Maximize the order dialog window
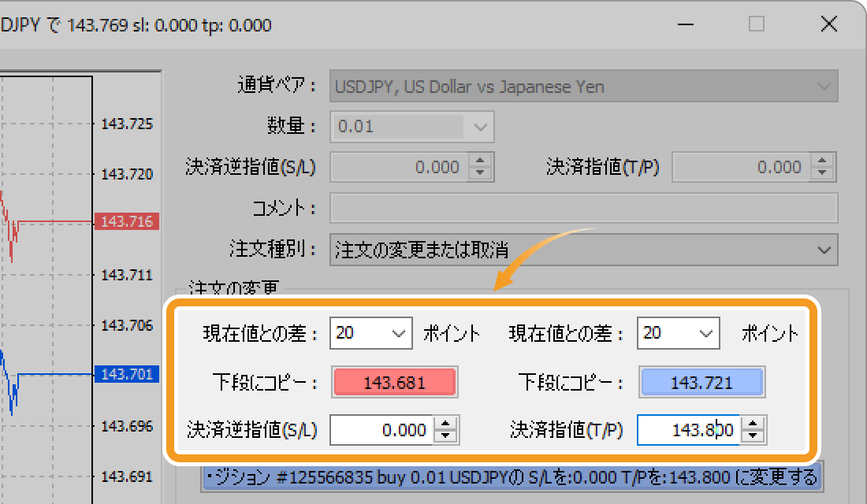This screenshot has width=867, height=504. (757, 24)
